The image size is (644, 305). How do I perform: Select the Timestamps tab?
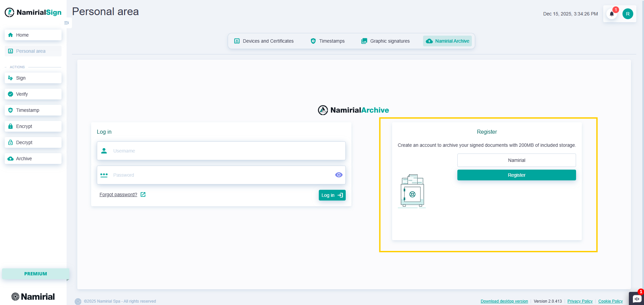point(327,41)
